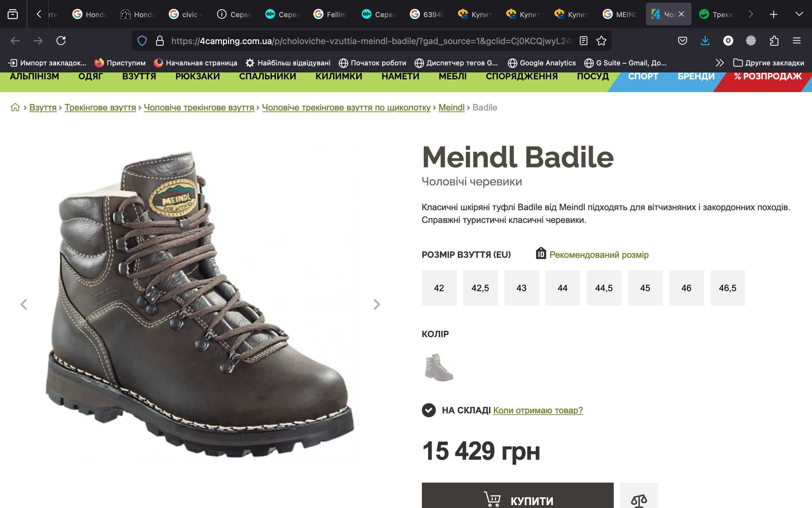Screen dimensions: 812x508
Task: Open the Downloads panel
Action: [705, 41]
